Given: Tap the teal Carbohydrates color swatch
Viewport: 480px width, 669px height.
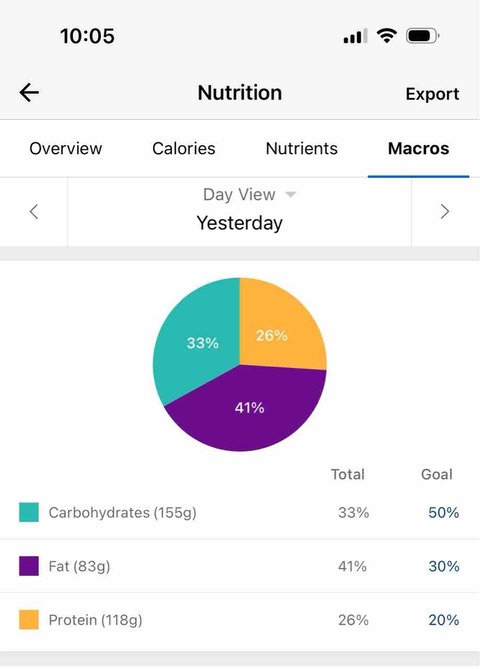Looking at the screenshot, I should click(29, 512).
